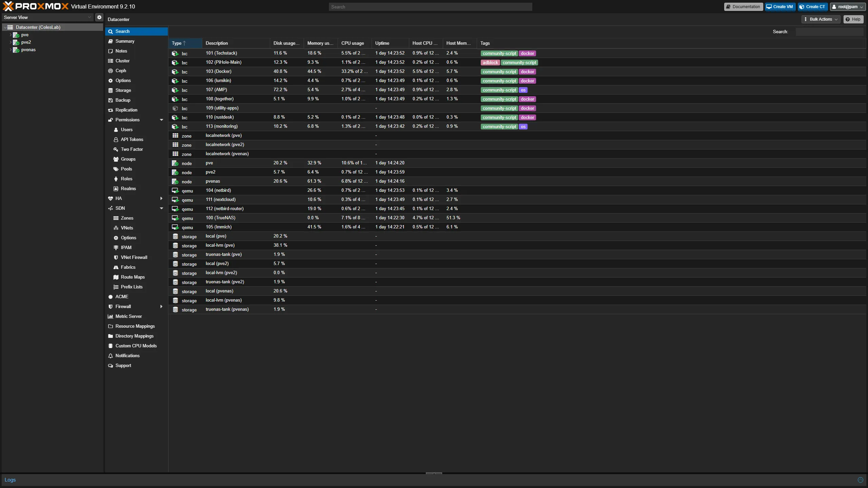868x488 pixels.
Task: Open the Storage menu item
Action: tap(136, 90)
